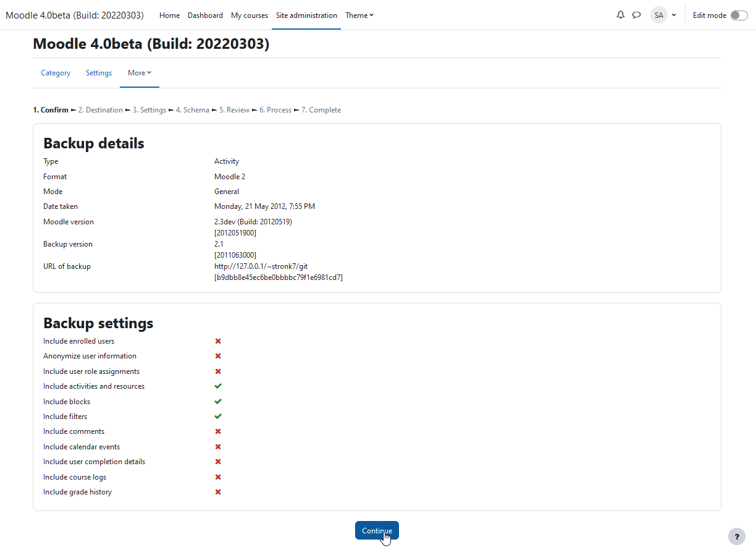
Task: Click the [2011063000] backup release number
Action: coord(235,255)
